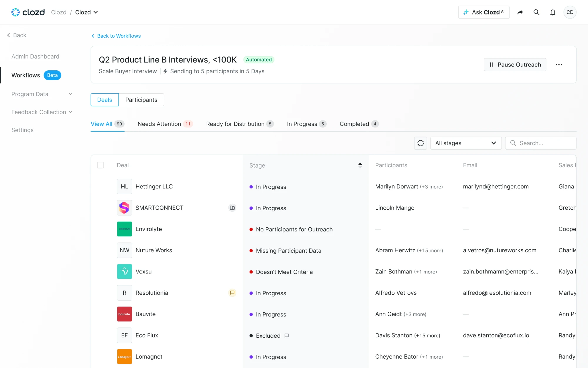
Task: Click the Vexsu teal logo
Action: [x=124, y=271]
